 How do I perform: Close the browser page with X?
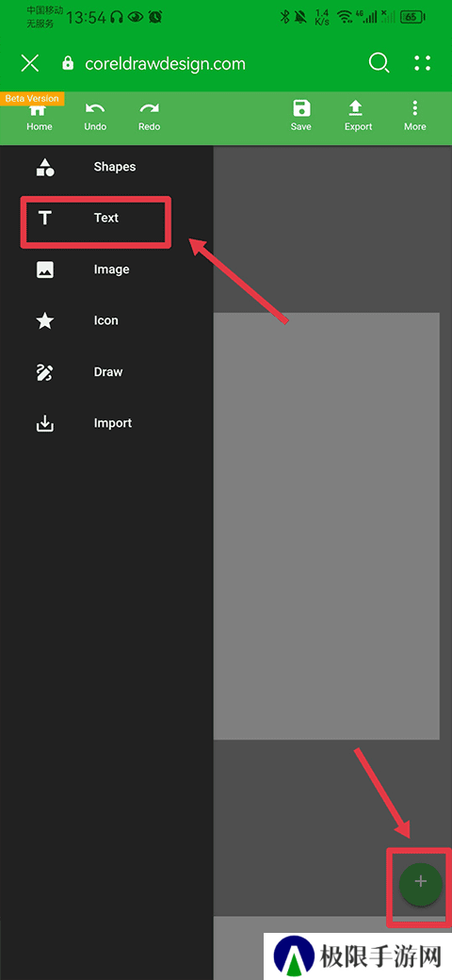coord(30,63)
